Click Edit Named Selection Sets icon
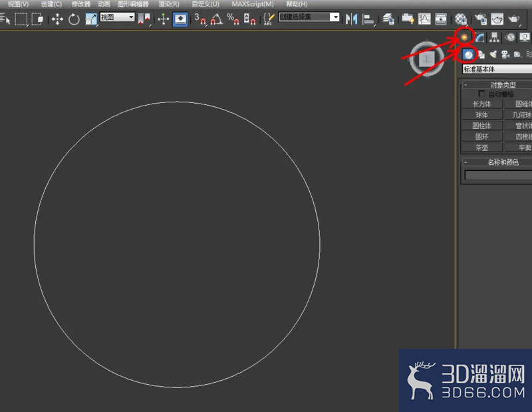532x412 pixels. tap(269, 19)
